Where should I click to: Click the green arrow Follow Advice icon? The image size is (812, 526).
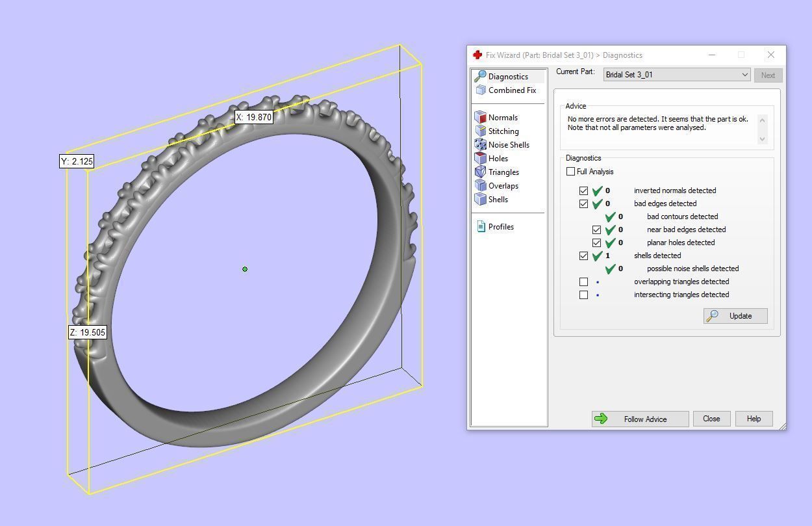pyautogui.click(x=601, y=419)
